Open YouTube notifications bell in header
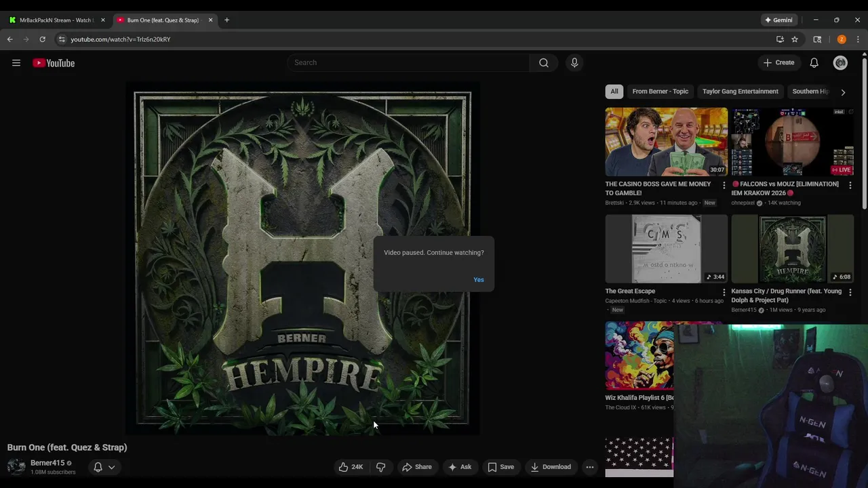Image resolution: width=868 pixels, height=488 pixels. 814,63
